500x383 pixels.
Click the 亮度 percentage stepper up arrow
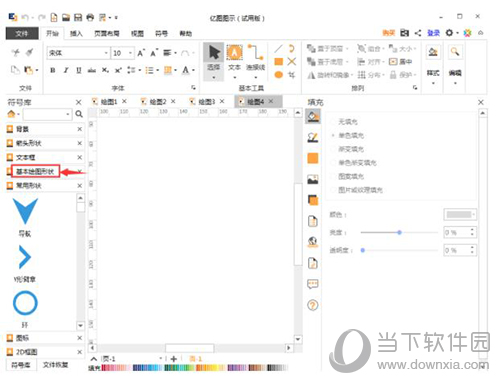tap(472, 230)
